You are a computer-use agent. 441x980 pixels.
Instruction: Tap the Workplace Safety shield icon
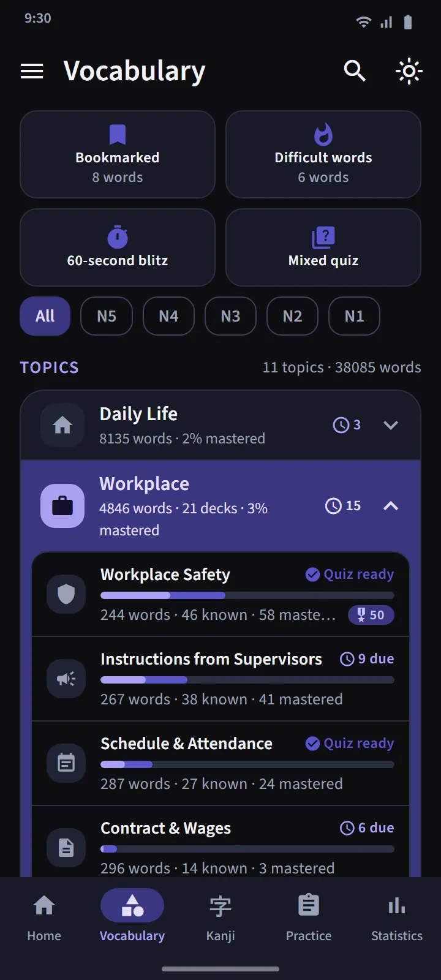point(66,594)
